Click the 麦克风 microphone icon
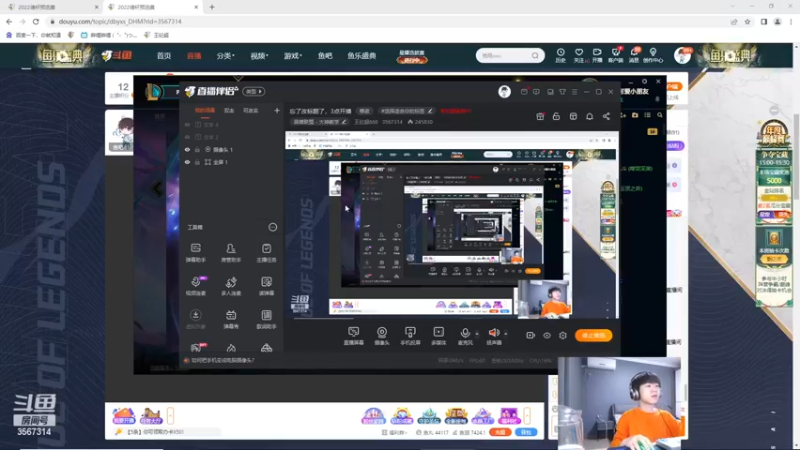 [x=465, y=333]
